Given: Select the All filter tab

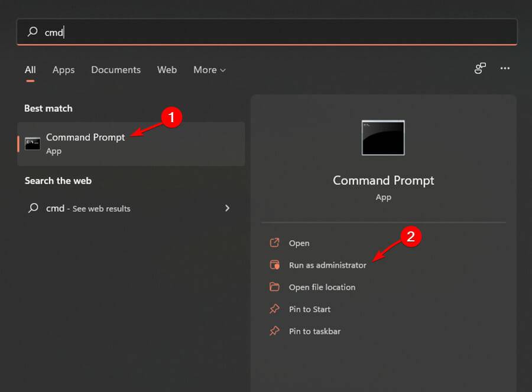Looking at the screenshot, I should [x=30, y=70].
